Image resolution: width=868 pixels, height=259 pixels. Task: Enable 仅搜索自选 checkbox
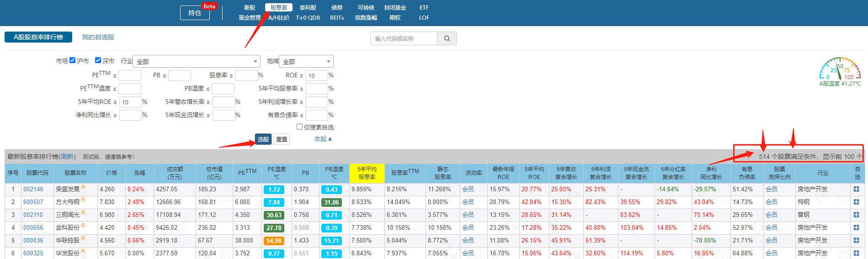coord(300,127)
